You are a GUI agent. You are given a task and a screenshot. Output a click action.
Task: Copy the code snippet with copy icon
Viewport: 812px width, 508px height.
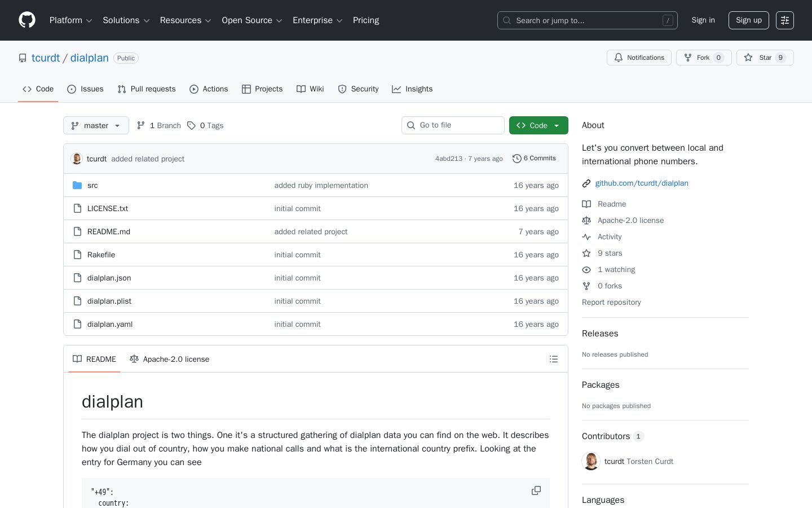[536, 491]
